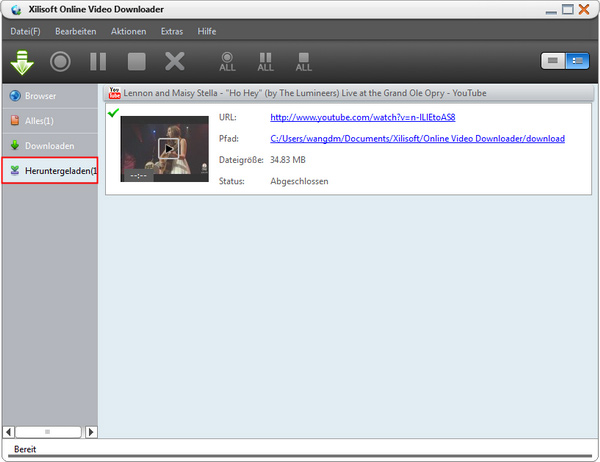Click the play button on the thumbnail
This screenshot has width=600, height=462.
click(x=168, y=148)
